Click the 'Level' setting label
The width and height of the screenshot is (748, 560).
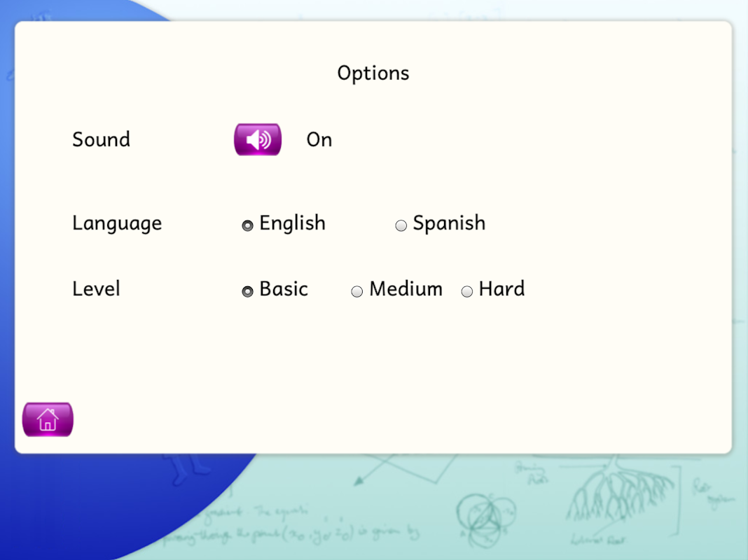(x=96, y=288)
